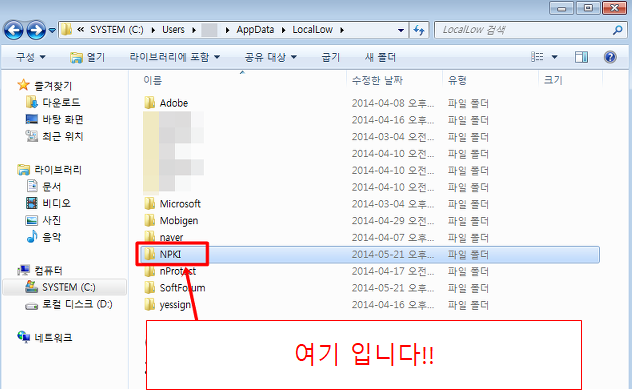Expand the arrow after LocalLow breadcrumb
Image resolution: width=632 pixels, height=390 pixels.
pos(342,30)
